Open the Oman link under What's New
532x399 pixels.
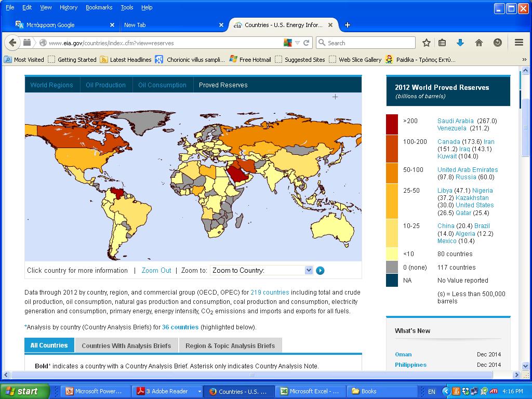pos(403,354)
